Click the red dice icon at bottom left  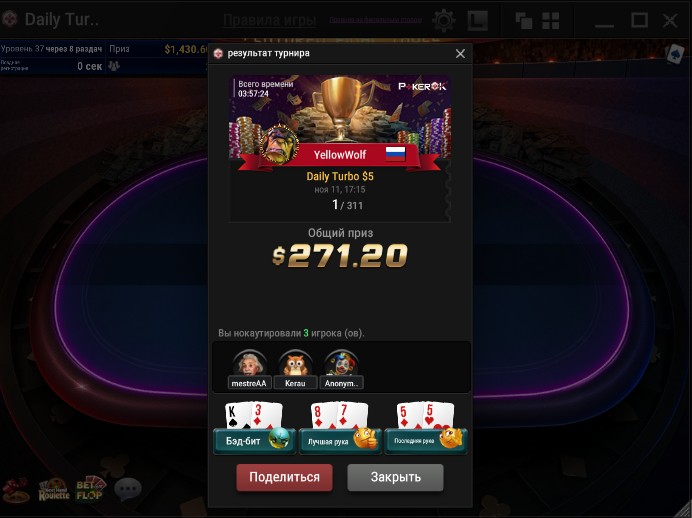[x=16, y=489]
